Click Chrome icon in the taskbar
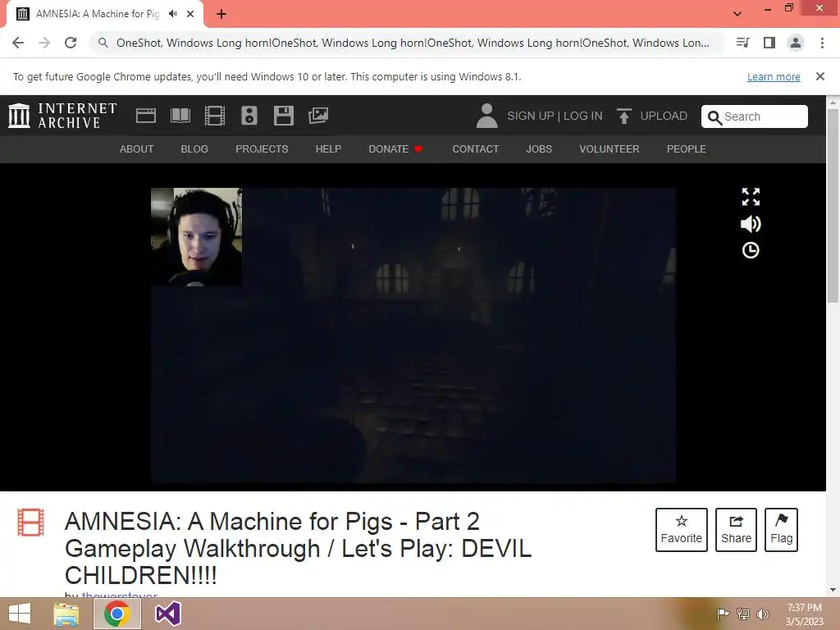This screenshot has width=840, height=630. click(x=117, y=614)
